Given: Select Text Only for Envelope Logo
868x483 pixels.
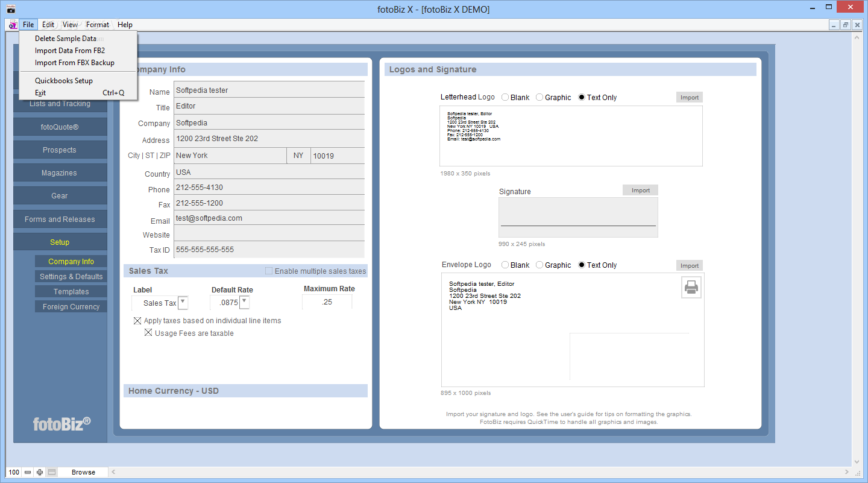Looking at the screenshot, I should pos(582,265).
